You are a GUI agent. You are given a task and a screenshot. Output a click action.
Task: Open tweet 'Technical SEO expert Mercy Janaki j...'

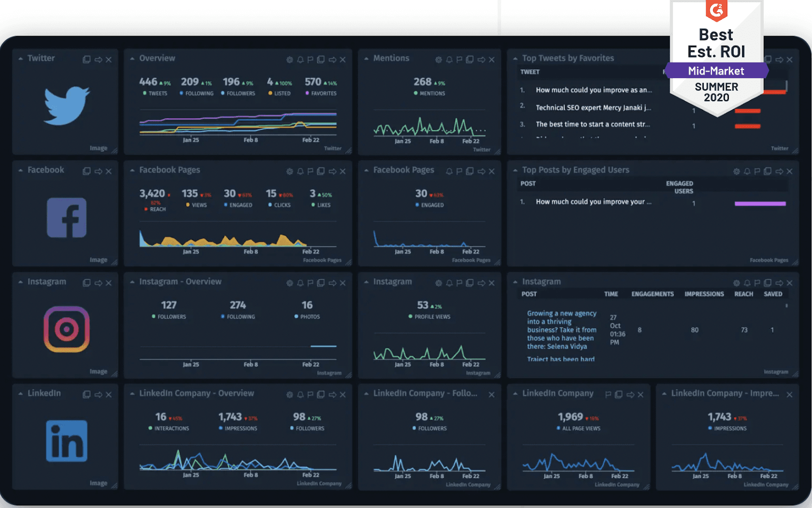tap(593, 108)
